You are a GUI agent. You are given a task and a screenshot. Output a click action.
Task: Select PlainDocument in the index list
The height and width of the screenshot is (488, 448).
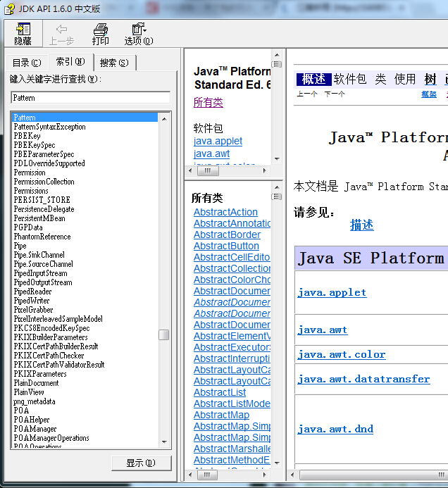click(x=36, y=383)
